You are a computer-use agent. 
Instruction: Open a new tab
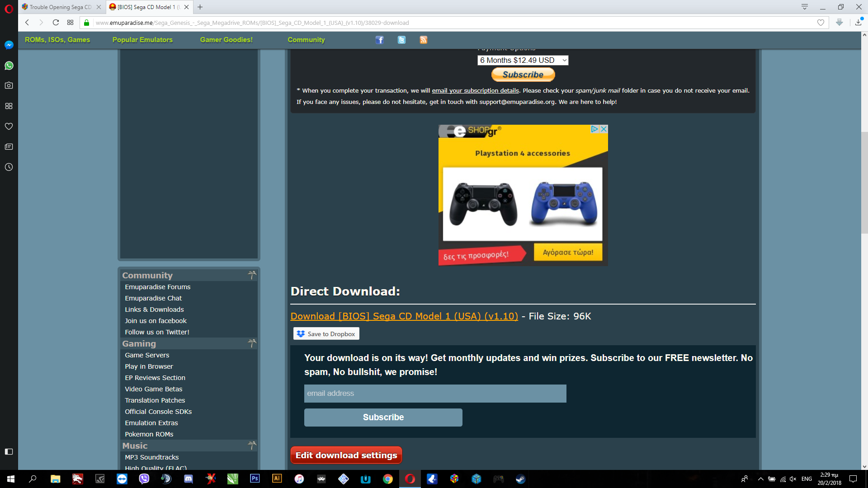point(200,7)
